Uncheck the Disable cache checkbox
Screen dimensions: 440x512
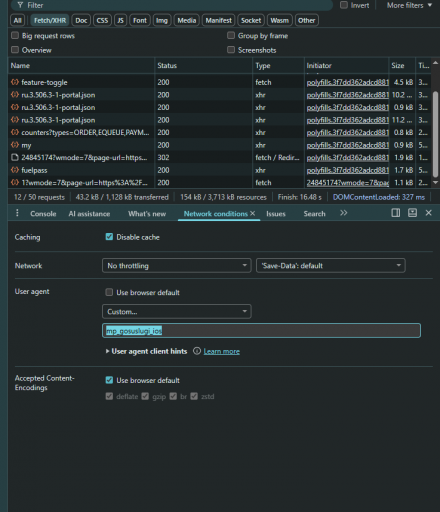pyautogui.click(x=109, y=237)
